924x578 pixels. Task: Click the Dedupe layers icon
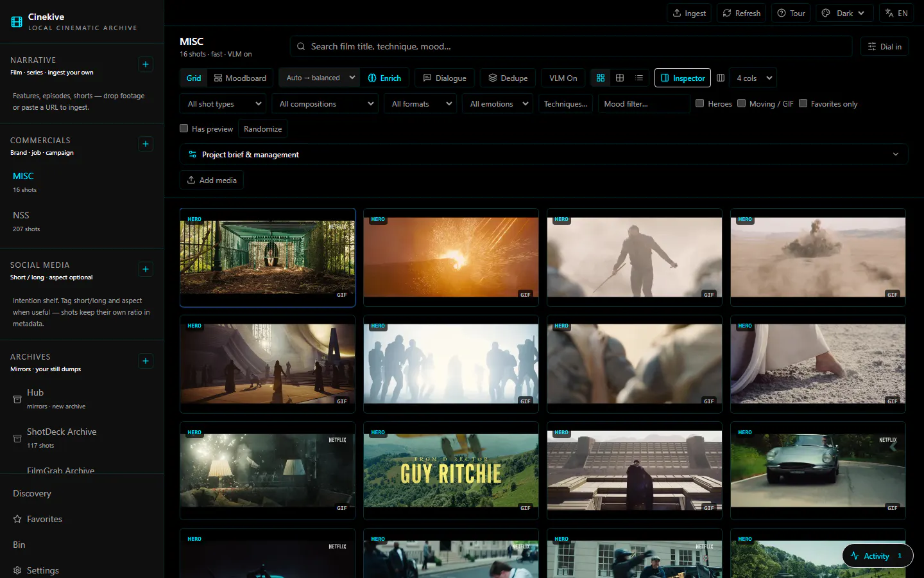(x=493, y=78)
